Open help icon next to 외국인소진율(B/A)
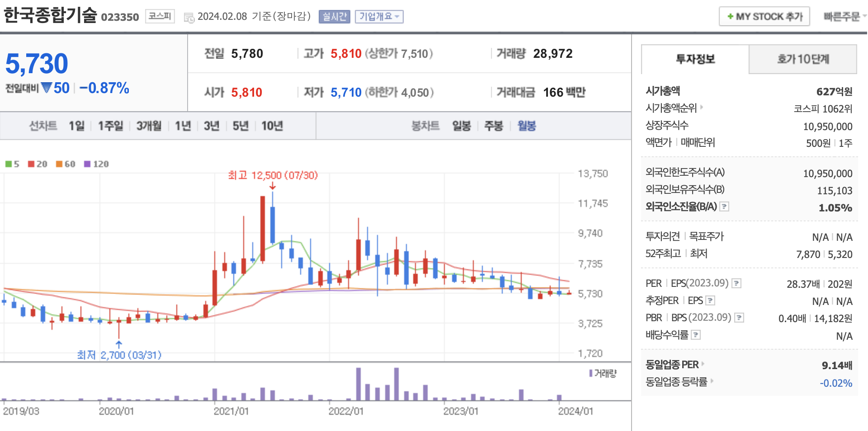Viewport: 868px width, 431px height. [x=724, y=206]
